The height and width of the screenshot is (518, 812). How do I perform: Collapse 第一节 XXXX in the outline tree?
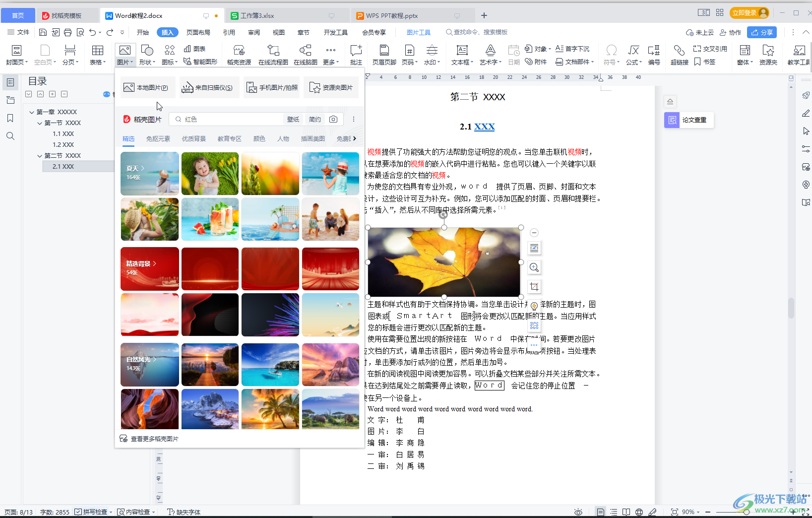tap(39, 123)
